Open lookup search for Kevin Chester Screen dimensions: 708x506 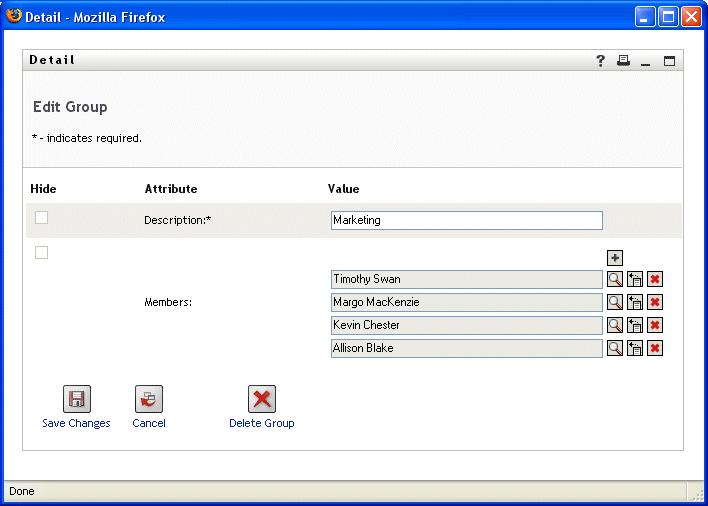[615, 325]
